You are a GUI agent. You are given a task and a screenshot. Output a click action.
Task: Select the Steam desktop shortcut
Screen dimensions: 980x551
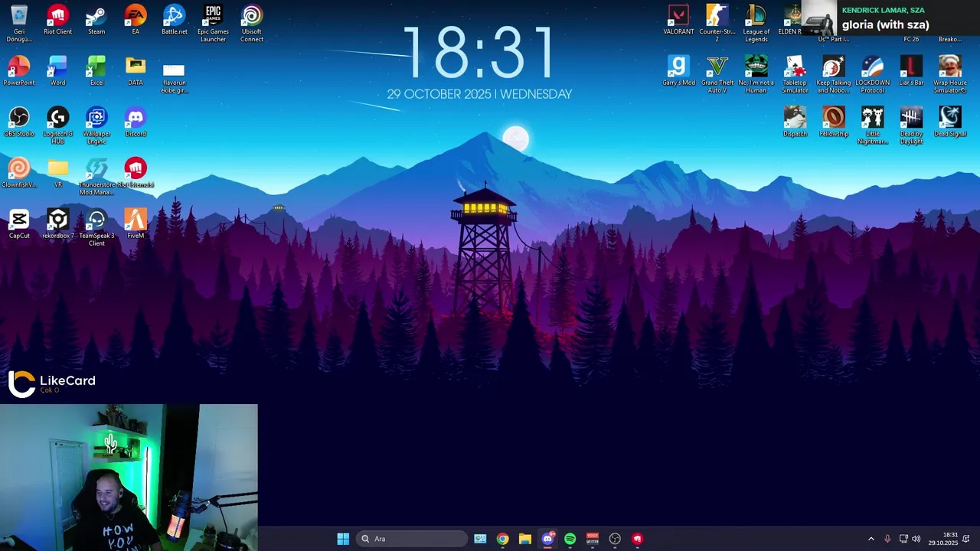click(96, 21)
